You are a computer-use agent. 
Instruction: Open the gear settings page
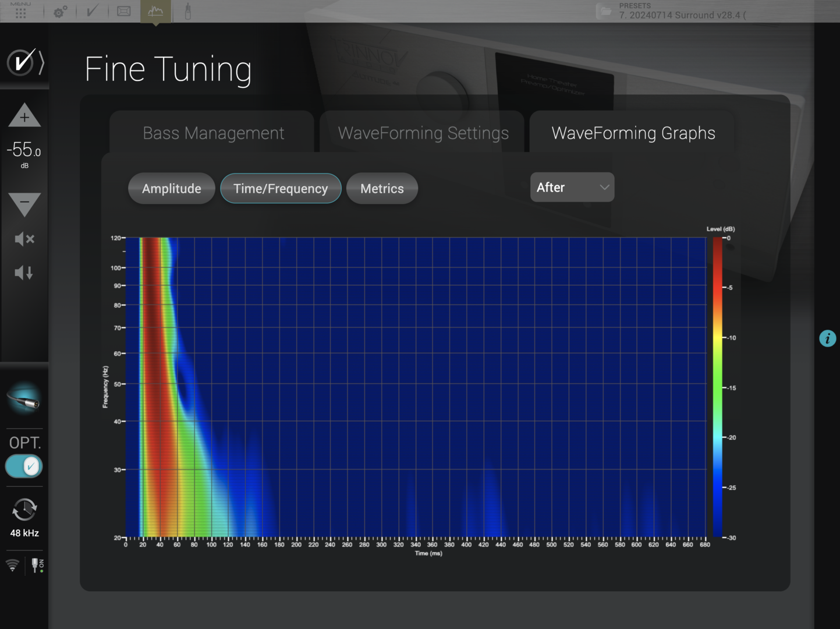tap(60, 11)
